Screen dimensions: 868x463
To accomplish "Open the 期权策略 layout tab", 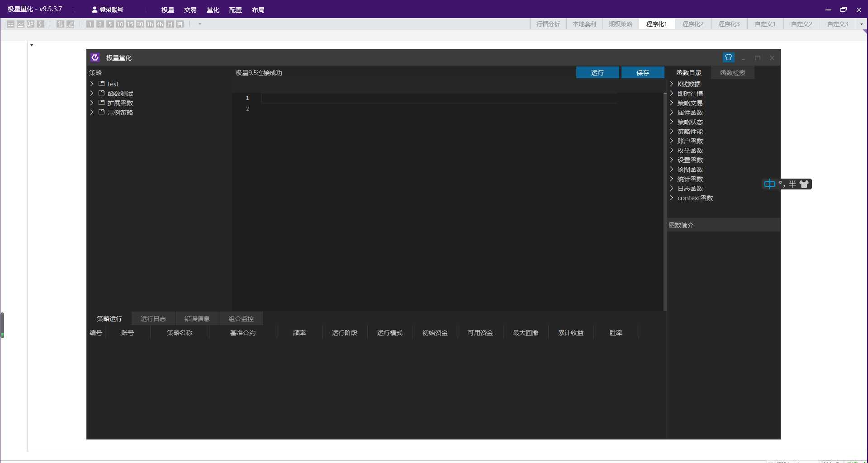I will coord(621,24).
